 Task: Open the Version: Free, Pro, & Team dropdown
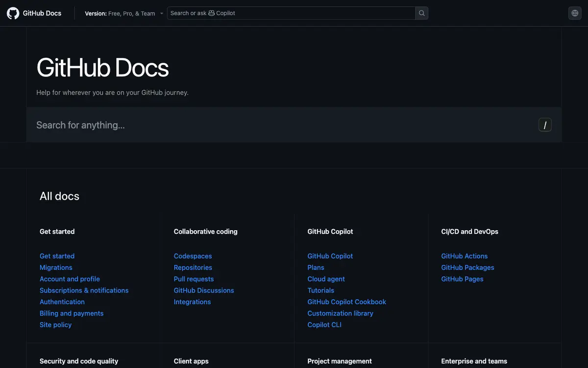[124, 14]
